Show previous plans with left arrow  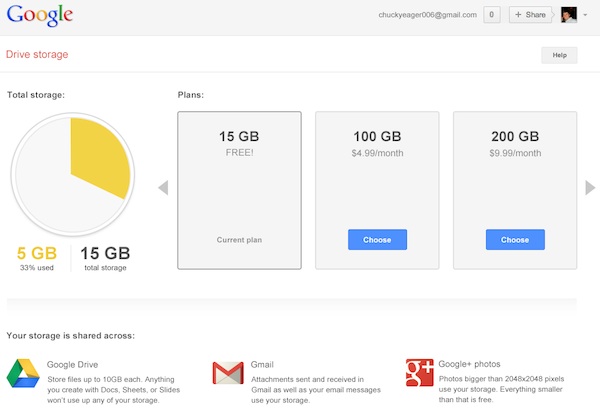(x=163, y=188)
